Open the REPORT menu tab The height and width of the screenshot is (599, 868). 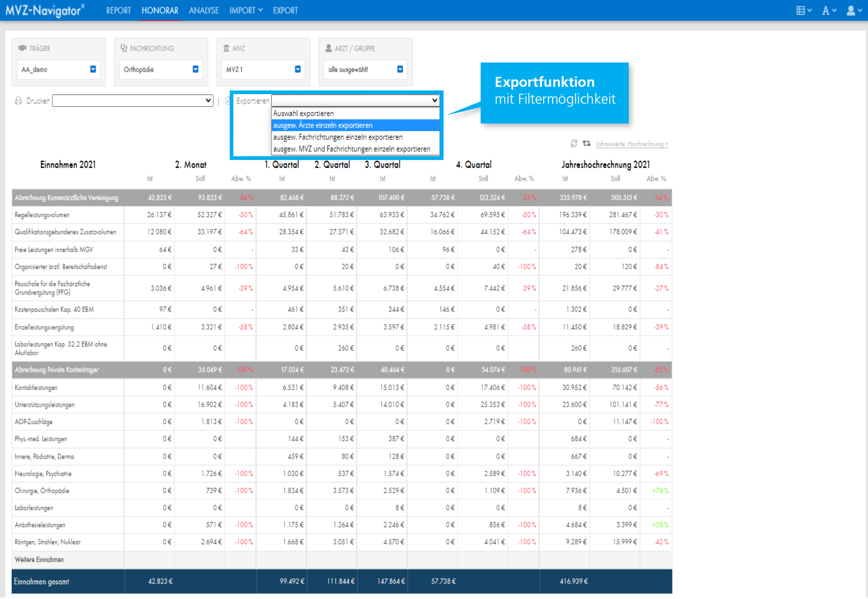click(119, 11)
